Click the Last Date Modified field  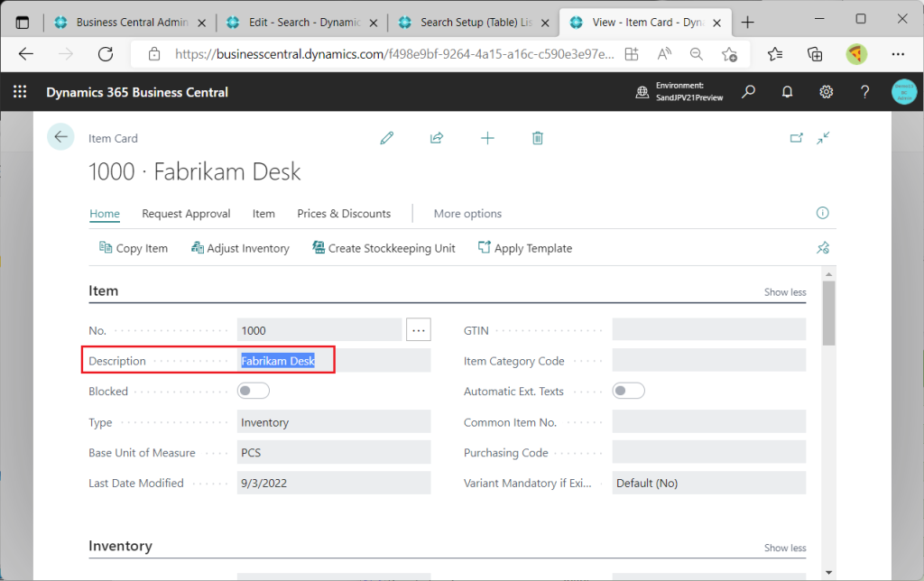(334, 483)
